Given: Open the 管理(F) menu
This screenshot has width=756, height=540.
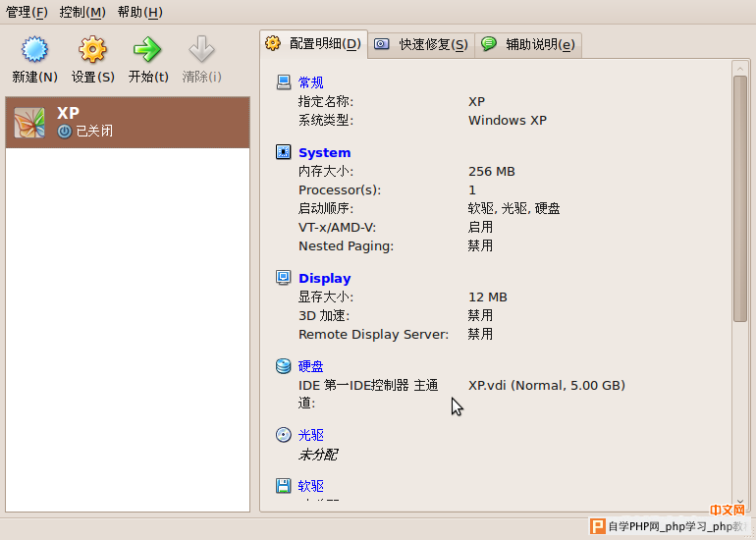Looking at the screenshot, I should coord(27,12).
